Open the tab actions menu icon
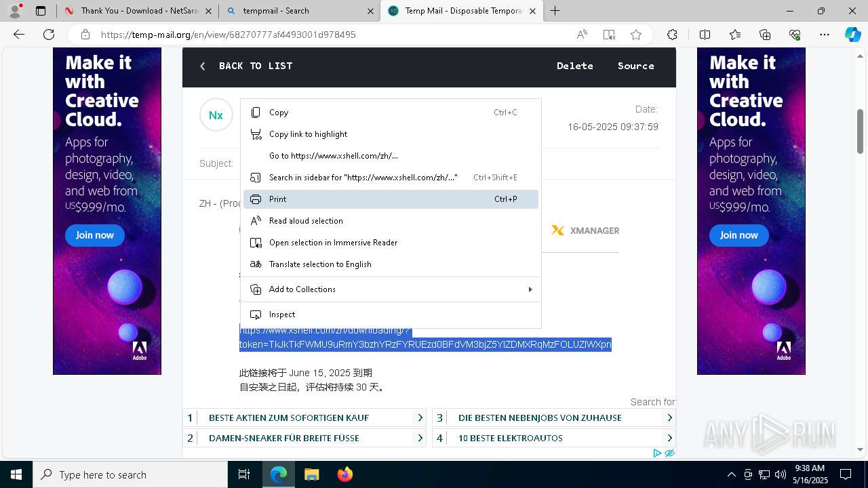The height and width of the screenshot is (488, 868). point(41,11)
